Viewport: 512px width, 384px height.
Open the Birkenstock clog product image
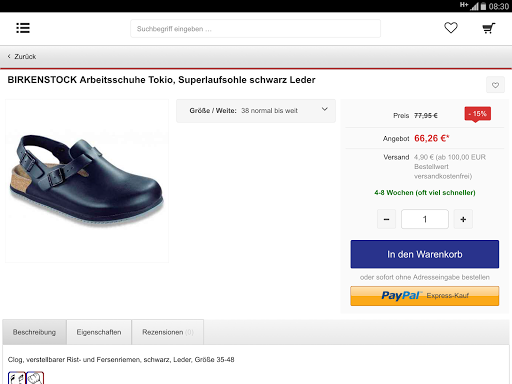(x=87, y=181)
